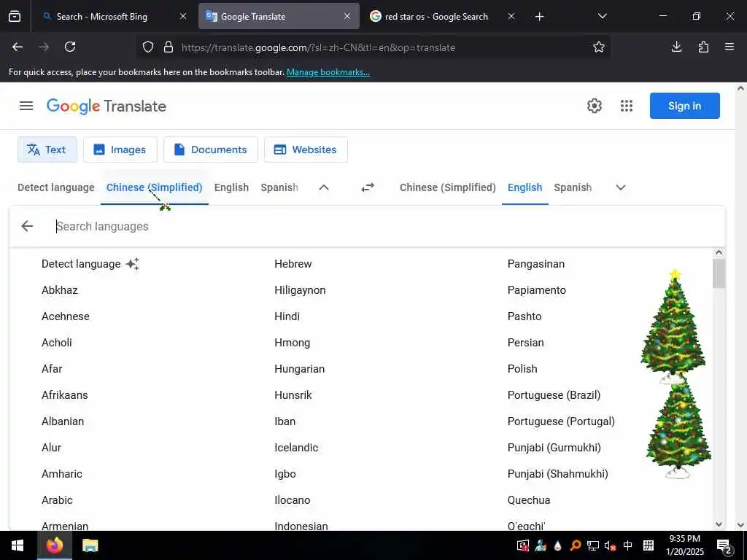Pick Persian from the language list
Screen dimensions: 747x560
click(x=525, y=343)
